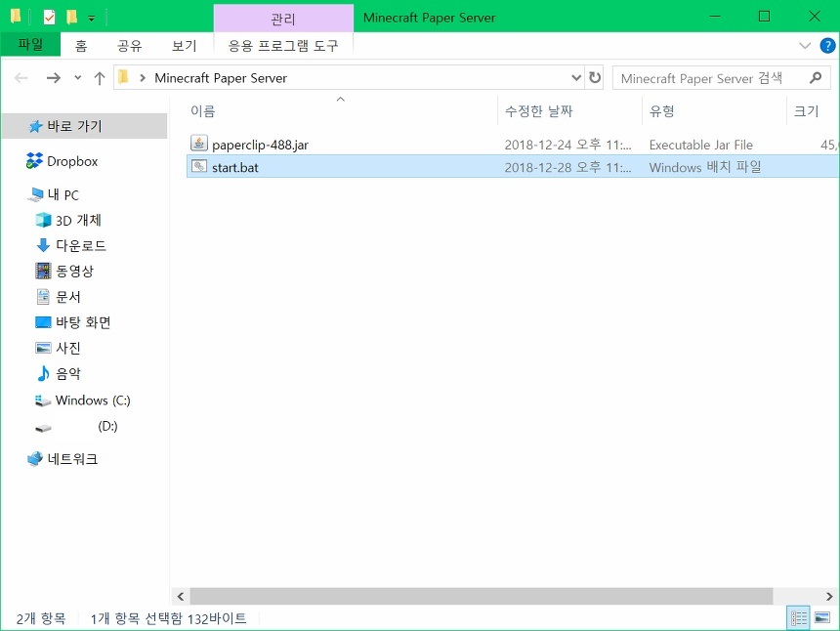Click Minecraft Paper Server in address bar path

221,78
